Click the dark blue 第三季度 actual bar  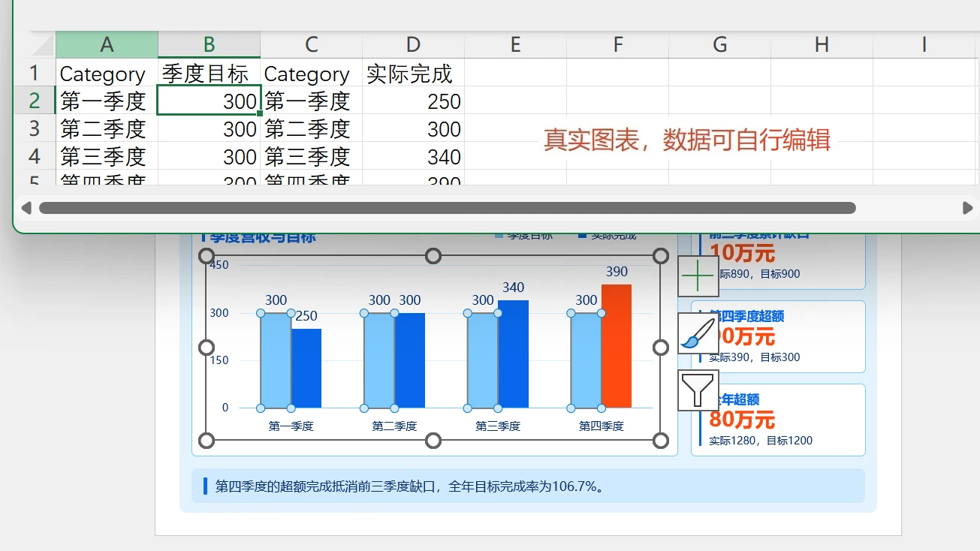click(513, 354)
